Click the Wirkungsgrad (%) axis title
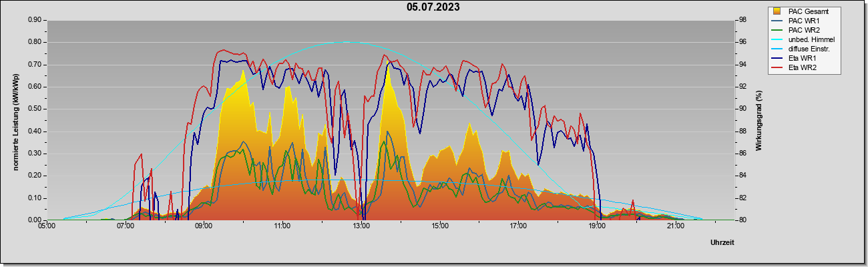Image resolution: width=868 pixels, height=267 pixels. (x=758, y=119)
